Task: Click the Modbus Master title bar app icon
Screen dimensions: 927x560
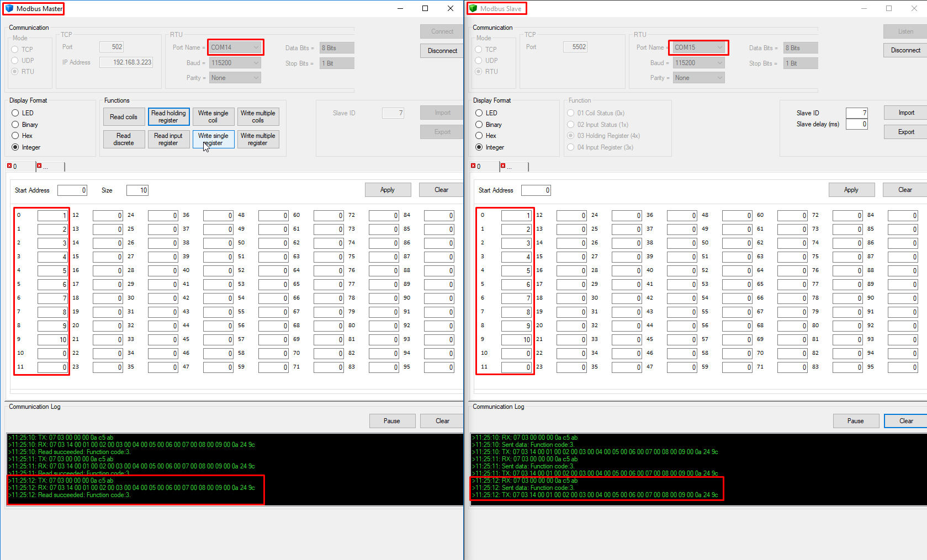Action: click(x=9, y=8)
